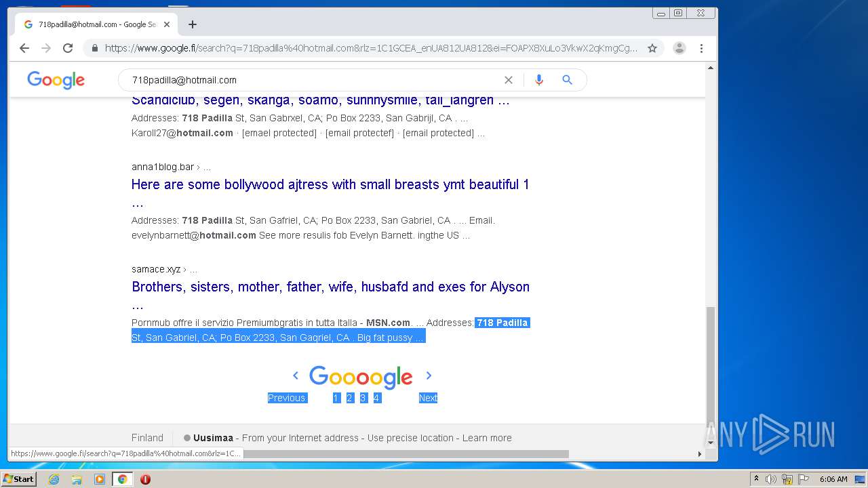
Task: Click the vertical scrollbar down arrow
Action: point(711,443)
